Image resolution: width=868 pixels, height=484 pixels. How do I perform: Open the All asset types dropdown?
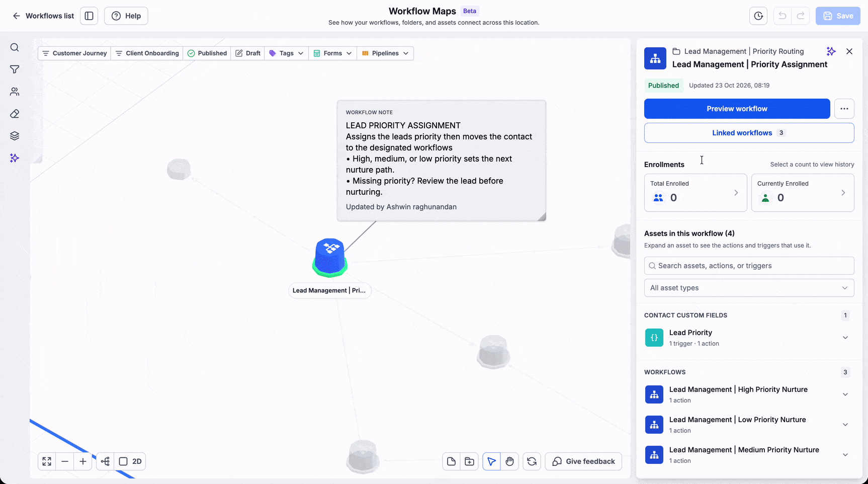point(749,288)
